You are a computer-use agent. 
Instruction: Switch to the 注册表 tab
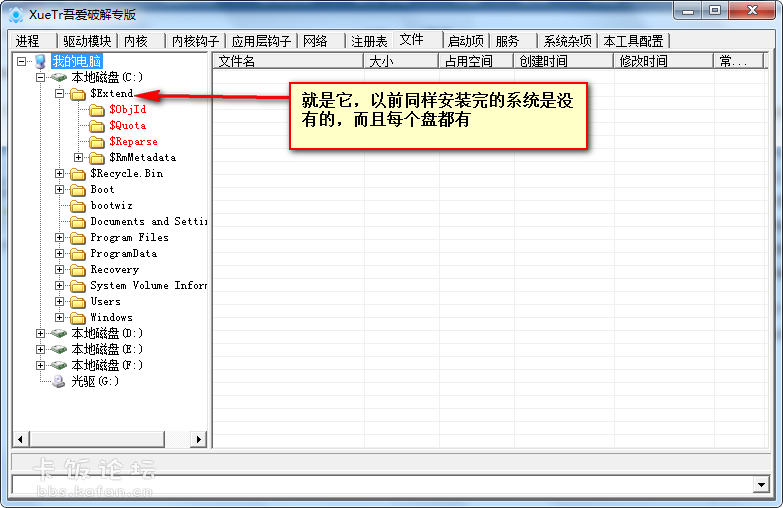point(369,41)
